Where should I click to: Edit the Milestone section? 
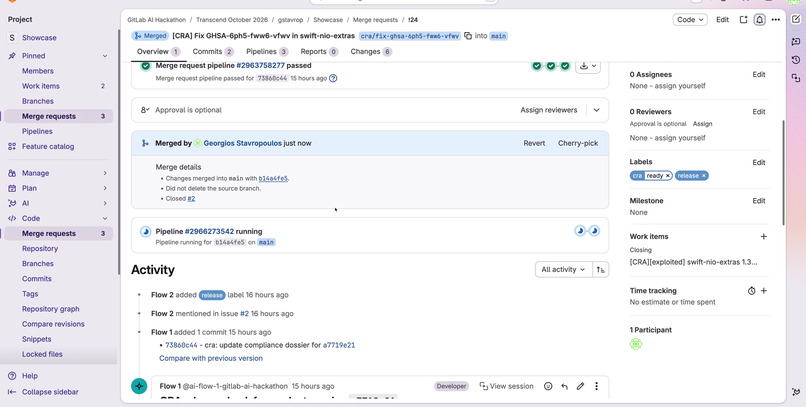[x=759, y=201]
